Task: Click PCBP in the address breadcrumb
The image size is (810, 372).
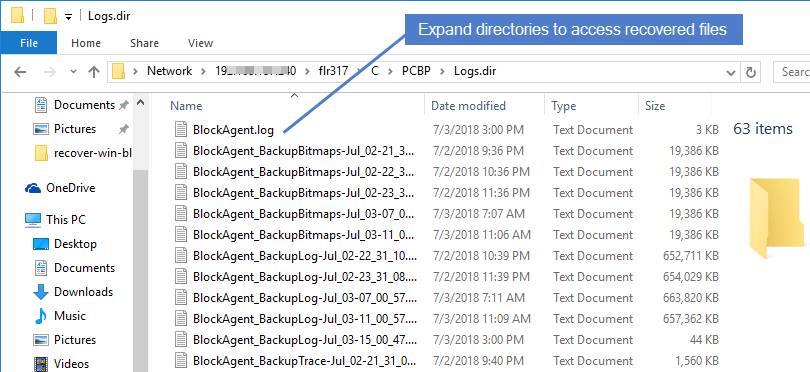Action: [x=416, y=71]
